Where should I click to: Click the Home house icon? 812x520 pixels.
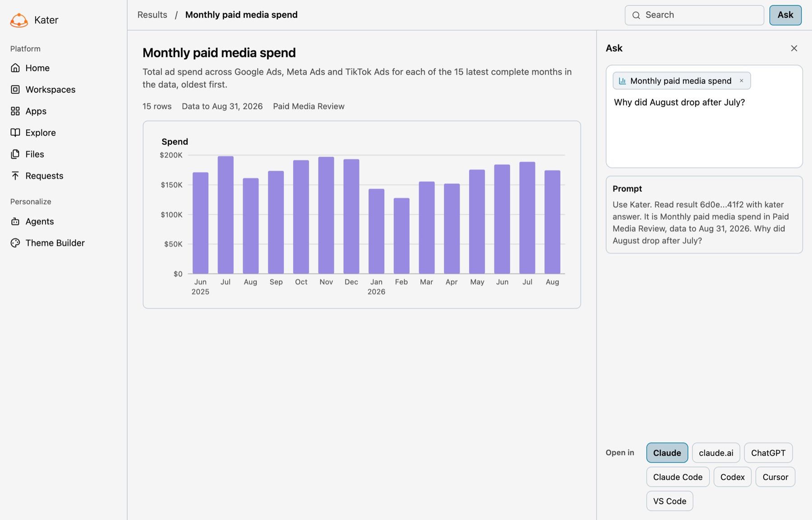tap(15, 68)
